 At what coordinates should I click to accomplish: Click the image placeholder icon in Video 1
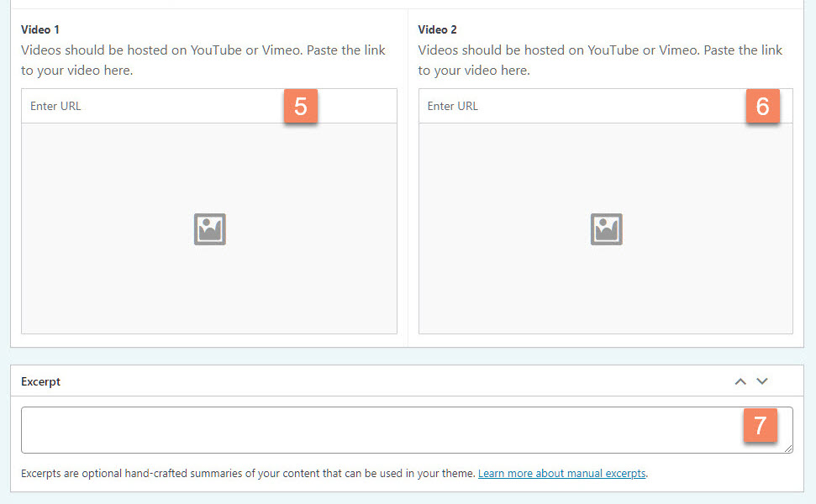pos(209,229)
